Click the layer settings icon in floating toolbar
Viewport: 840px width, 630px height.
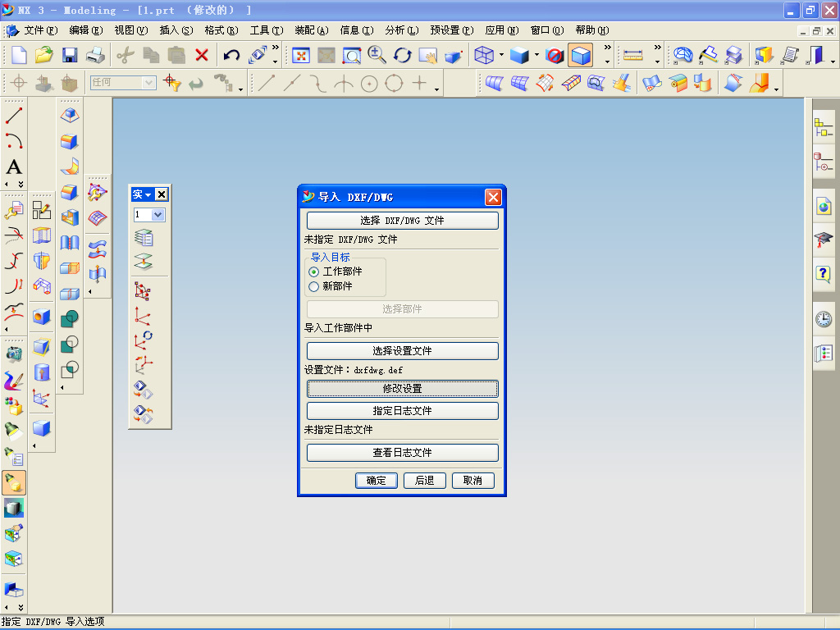point(144,237)
